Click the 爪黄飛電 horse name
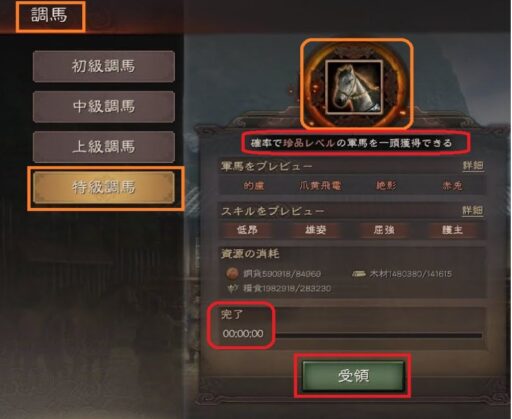 320,186
